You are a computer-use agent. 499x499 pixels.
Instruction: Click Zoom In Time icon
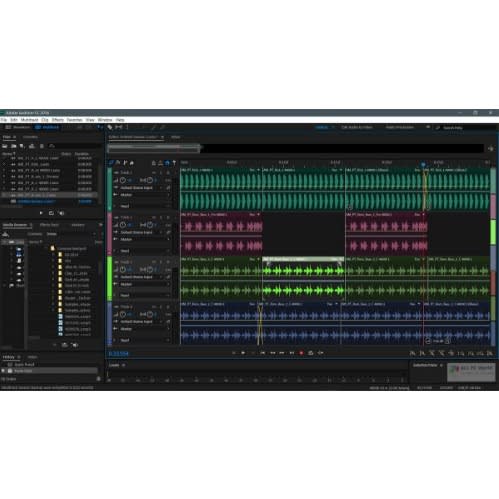tap(432, 353)
